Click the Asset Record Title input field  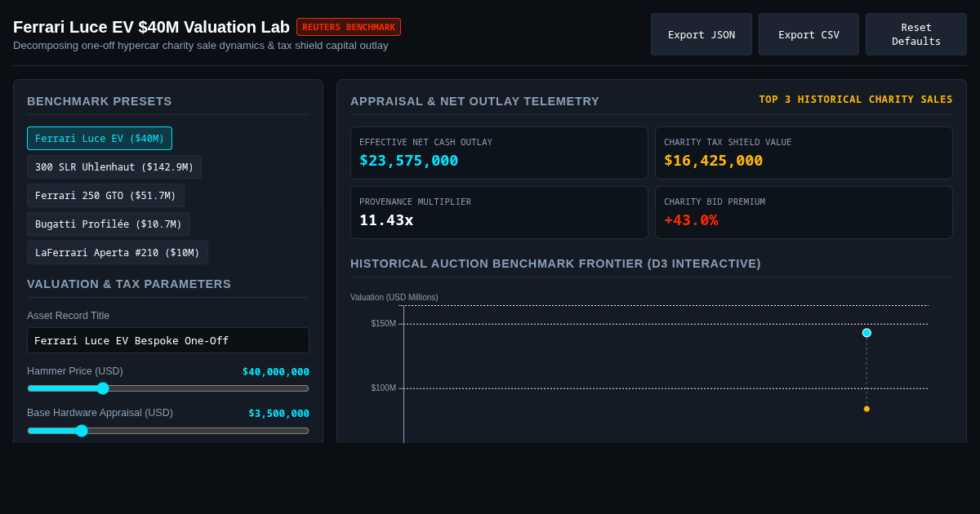(x=168, y=340)
